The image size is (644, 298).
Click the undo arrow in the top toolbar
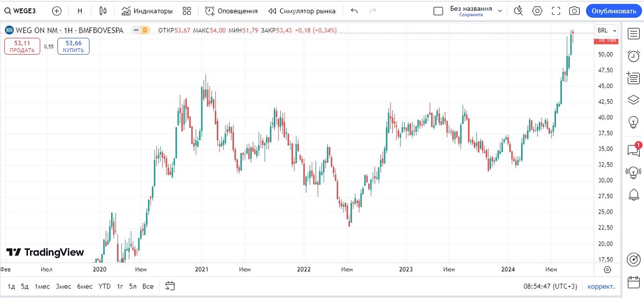click(354, 11)
